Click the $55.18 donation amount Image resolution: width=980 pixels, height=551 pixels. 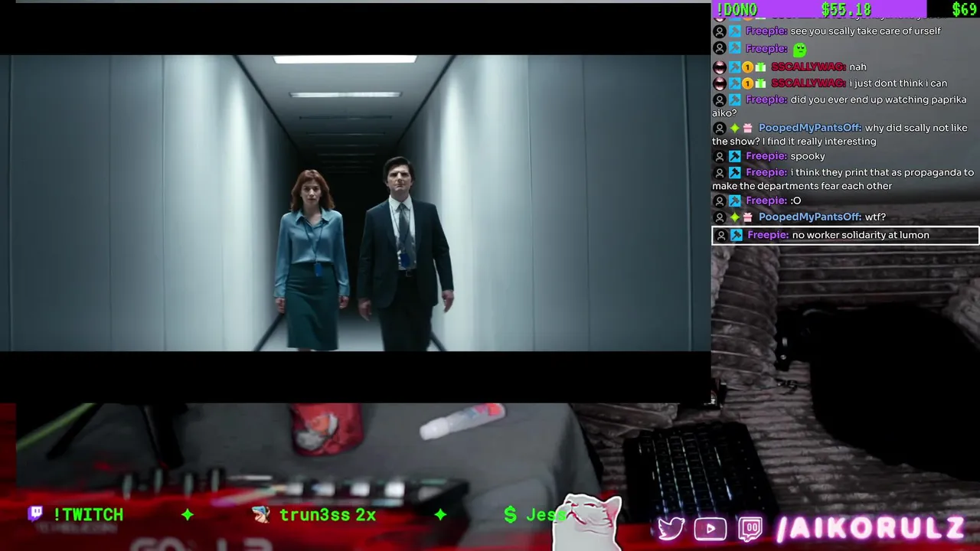click(846, 9)
